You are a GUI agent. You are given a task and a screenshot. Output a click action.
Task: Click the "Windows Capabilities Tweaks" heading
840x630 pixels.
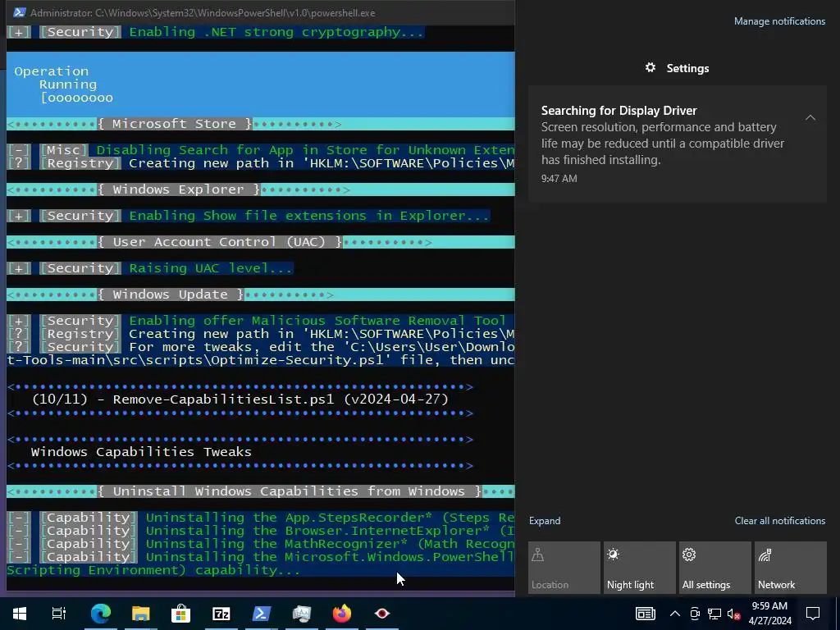pyautogui.click(x=141, y=452)
